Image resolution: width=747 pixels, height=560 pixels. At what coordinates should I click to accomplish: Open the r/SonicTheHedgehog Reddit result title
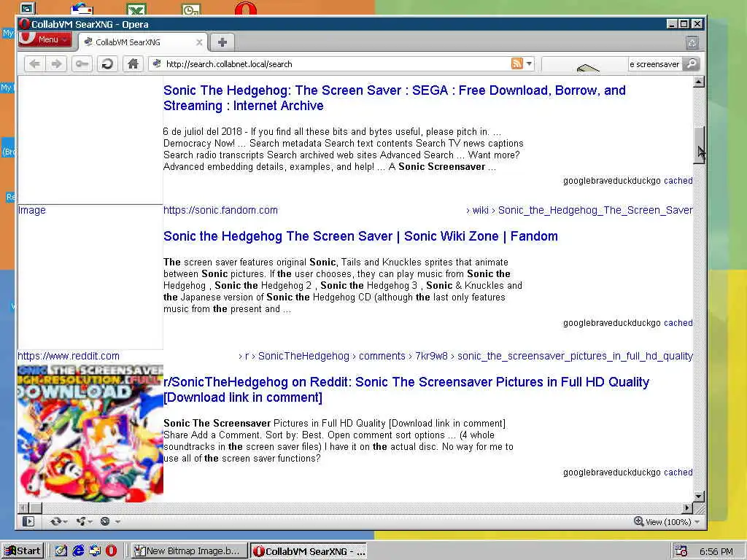tap(406, 389)
